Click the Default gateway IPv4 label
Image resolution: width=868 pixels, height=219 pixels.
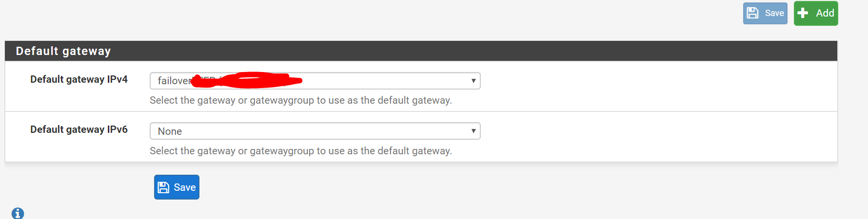coord(79,79)
